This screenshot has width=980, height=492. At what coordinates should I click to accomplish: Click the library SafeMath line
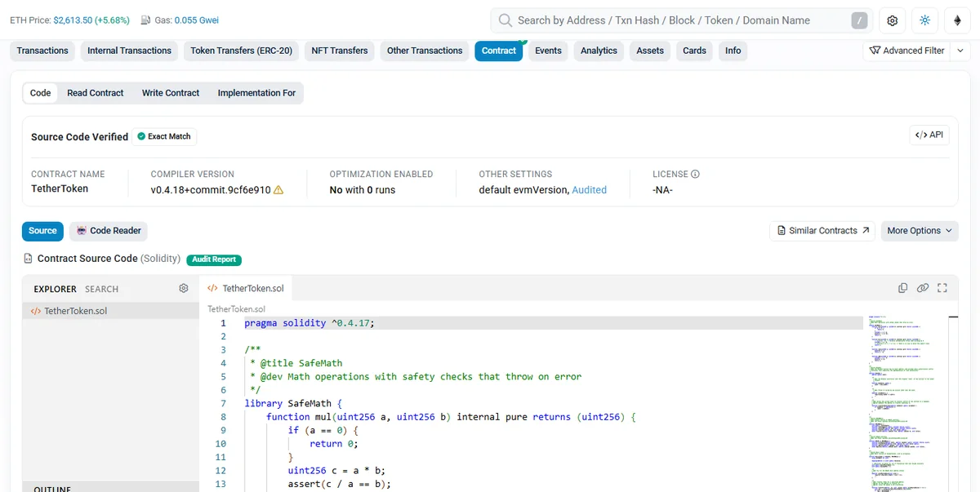coord(293,403)
